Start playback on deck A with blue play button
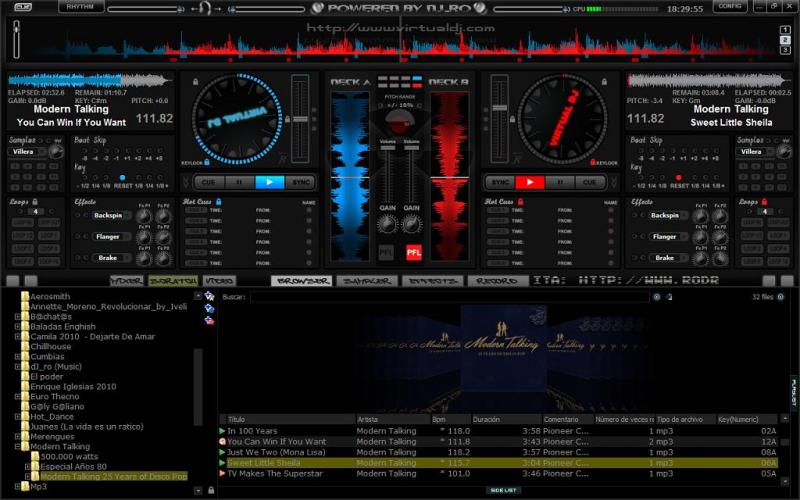800x500 pixels. click(x=269, y=182)
